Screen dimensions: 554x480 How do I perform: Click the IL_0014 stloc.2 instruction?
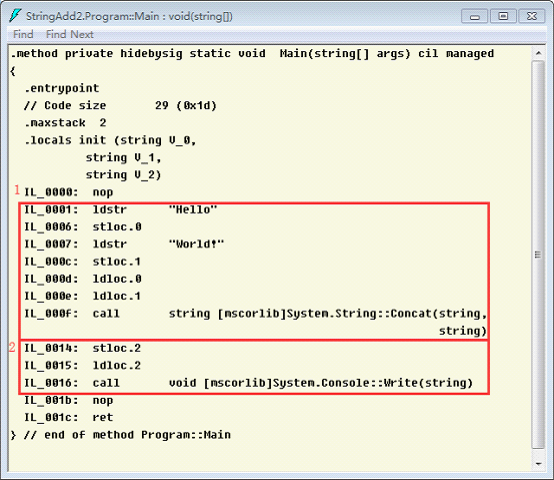coord(83,348)
